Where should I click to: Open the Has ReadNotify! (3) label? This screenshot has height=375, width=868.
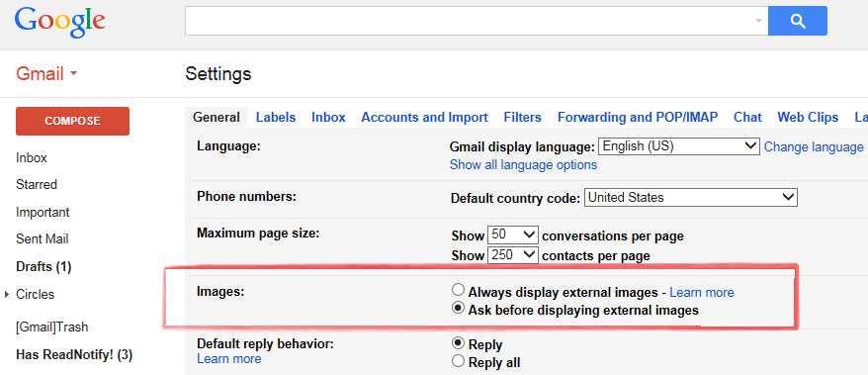(x=74, y=354)
